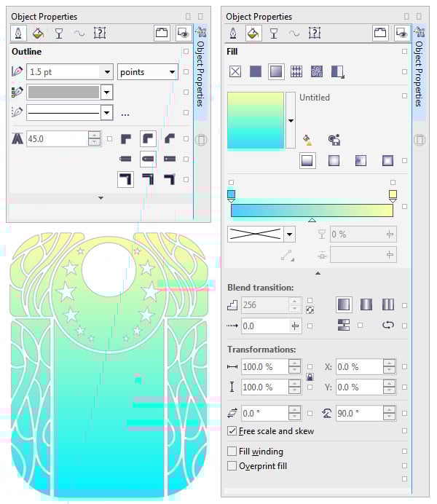Open the fill picker dropdown arrow
Viewport: 437px width, 504px height.
[291, 120]
